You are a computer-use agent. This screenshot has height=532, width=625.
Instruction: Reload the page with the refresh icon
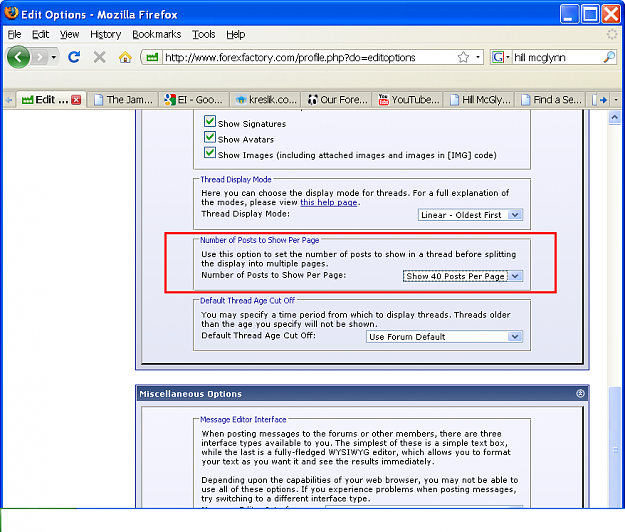coord(74,57)
